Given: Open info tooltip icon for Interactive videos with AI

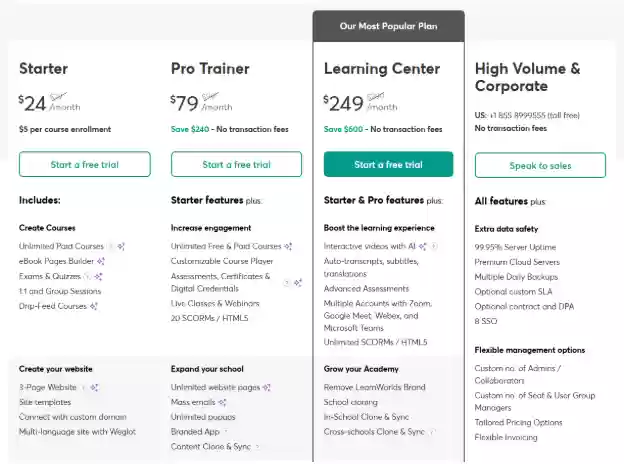Looking at the screenshot, I should point(434,246).
